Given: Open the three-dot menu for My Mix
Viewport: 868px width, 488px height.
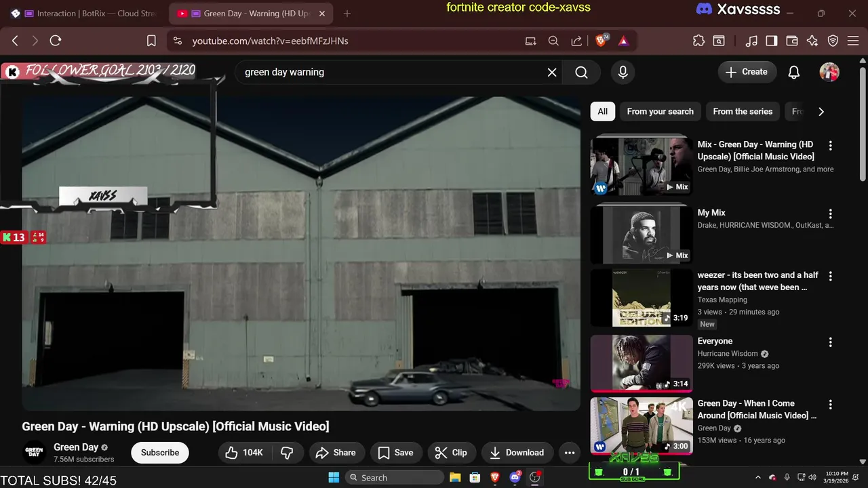Looking at the screenshot, I should click(x=830, y=214).
